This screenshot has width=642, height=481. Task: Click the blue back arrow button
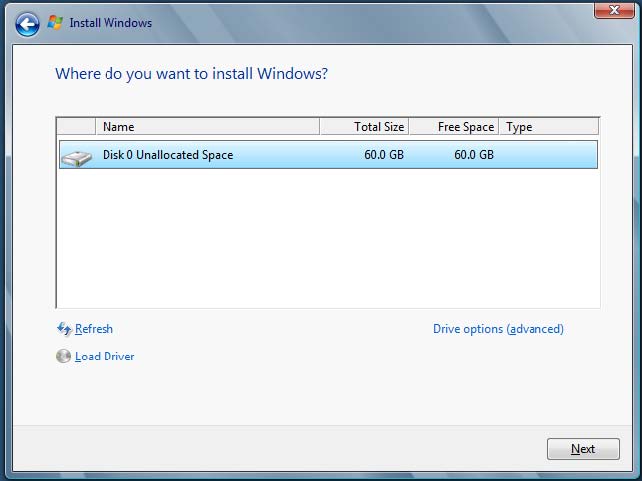pyautogui.click(x=27, y=23)
